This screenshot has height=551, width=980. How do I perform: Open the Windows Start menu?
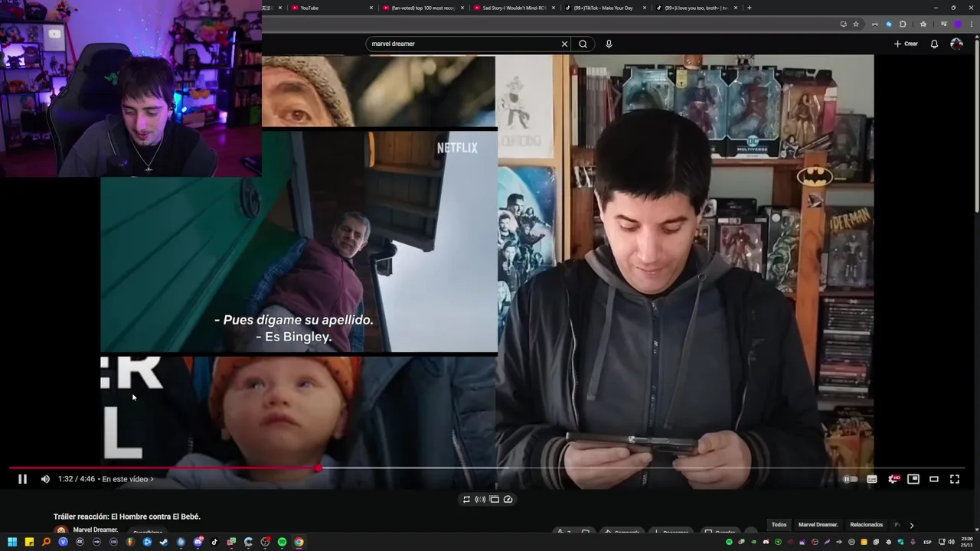[12, 542]
